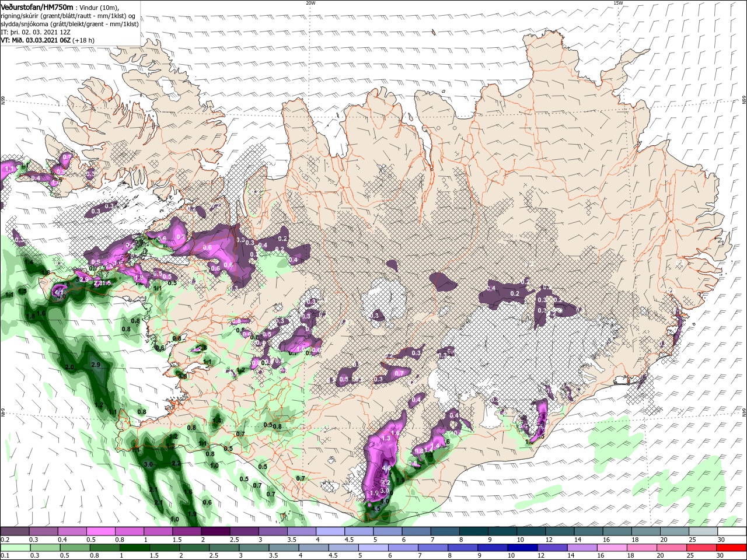Select the 'rigning/skúrir' legend description line

click(x=68, y=16)
